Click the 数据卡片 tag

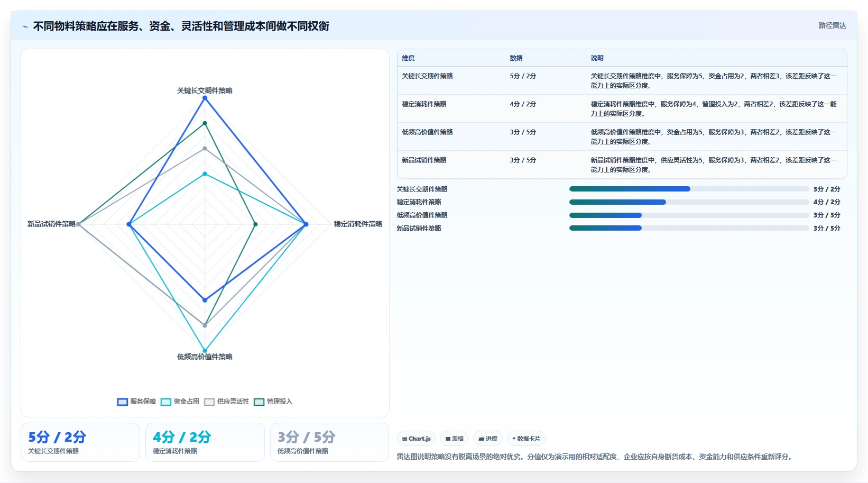coord(527,439)
